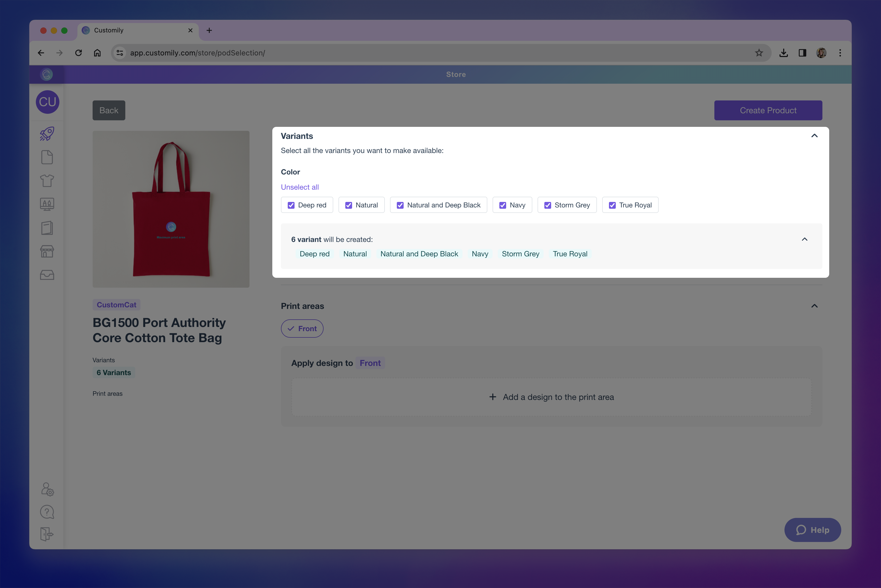Uncheck the Deep red color checkbox
This screenshot has width=881, height=588.
(x=291, y=205)
